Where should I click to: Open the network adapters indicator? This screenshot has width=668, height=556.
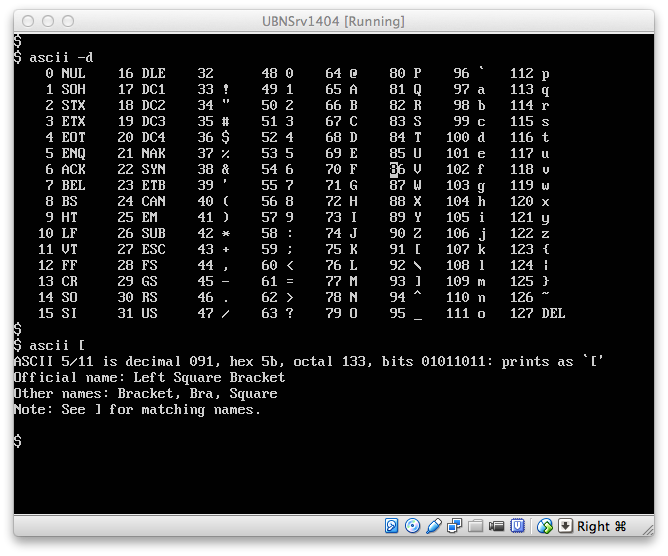(454, 526)
